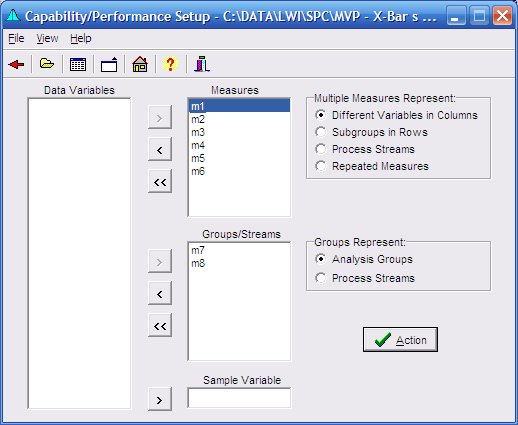Remove all groups with double left arrow
Screen dimensions: 518x425
pos(160,325)
